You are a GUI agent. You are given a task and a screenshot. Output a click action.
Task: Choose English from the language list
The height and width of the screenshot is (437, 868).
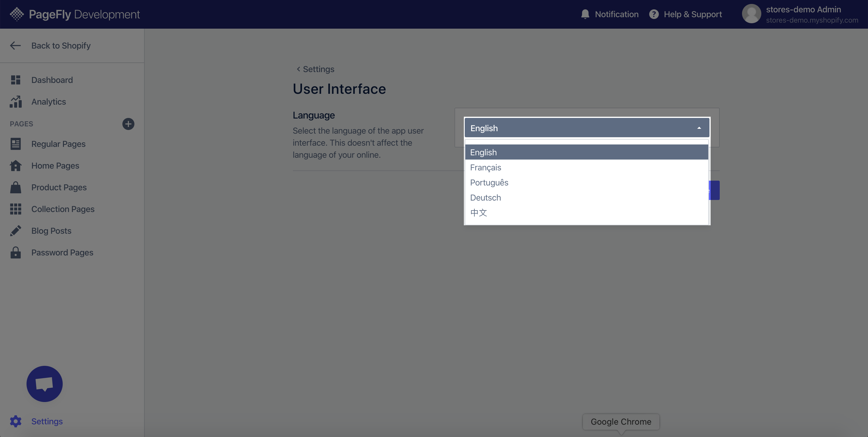[x=586, y=152]
